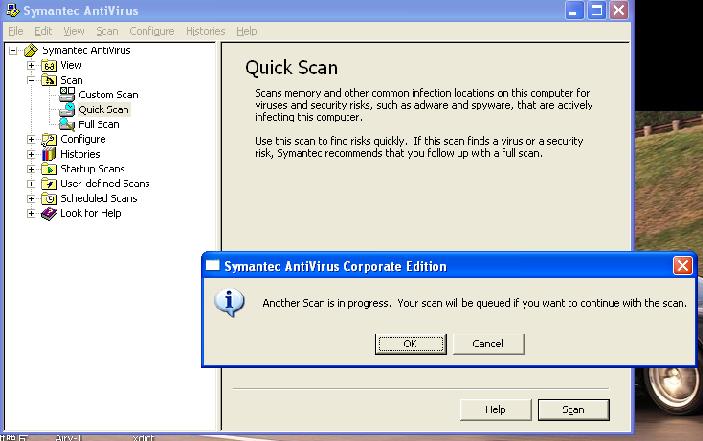Click the User-defined Scans folder icon

49,184
